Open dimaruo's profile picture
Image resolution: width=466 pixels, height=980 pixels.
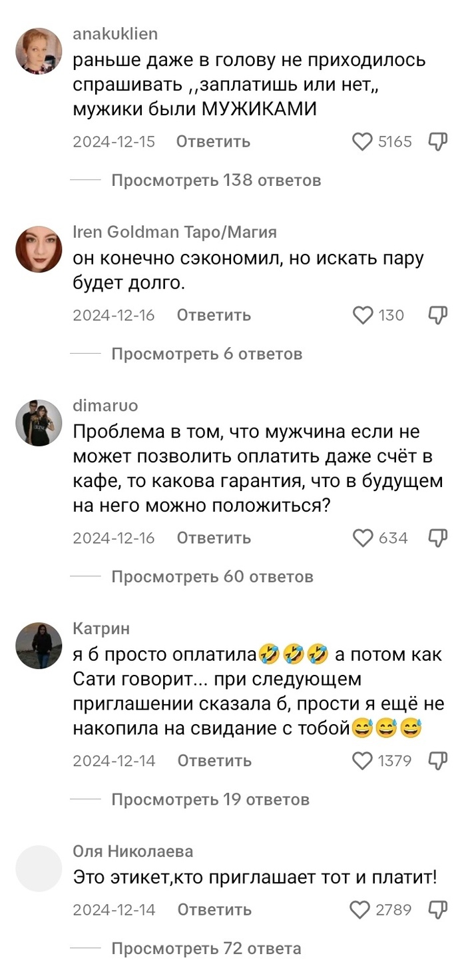(x=39, y=423)
